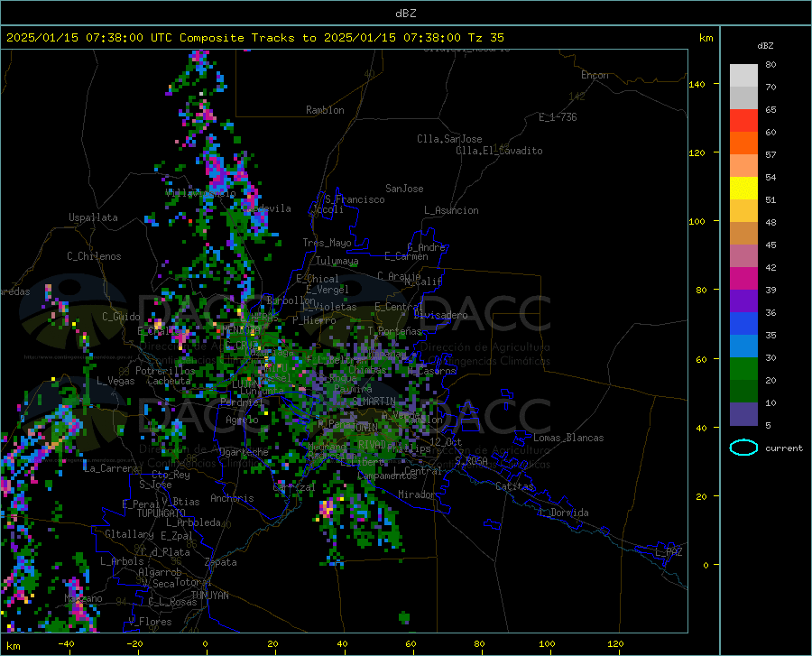
Task: Click the green 20-30 dBZ swatch
Action: [x=743, y=369]
